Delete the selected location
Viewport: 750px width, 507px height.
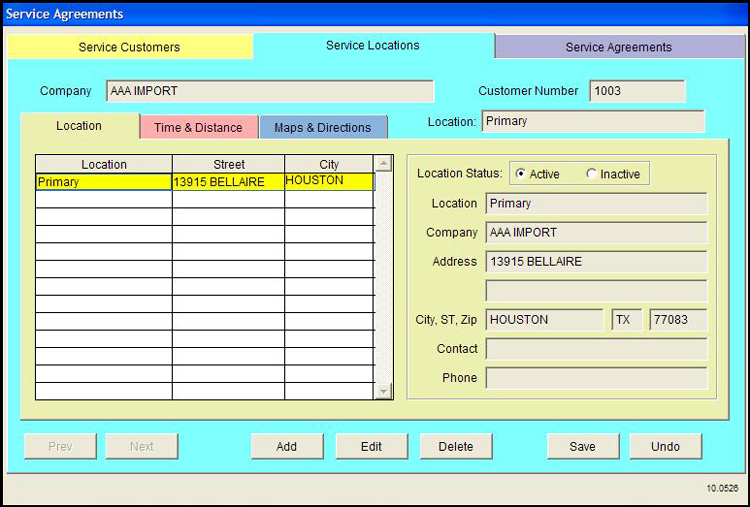(456, 446)
